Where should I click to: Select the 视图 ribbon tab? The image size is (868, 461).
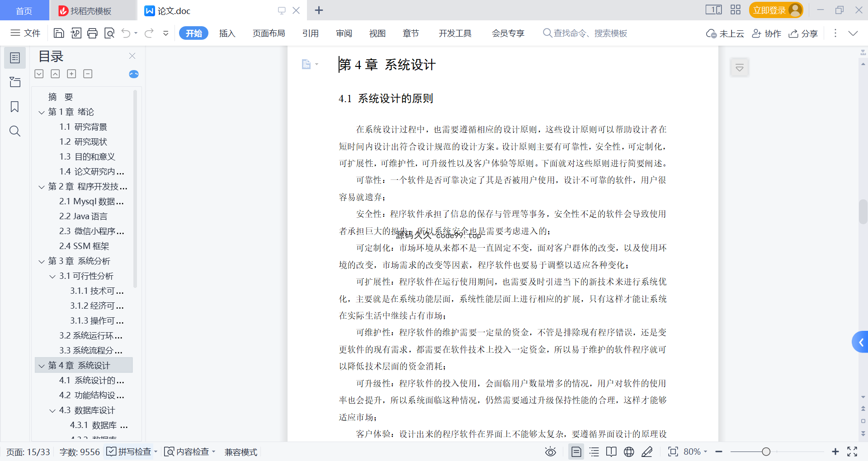pyautogui.click(x=377, y=33)
